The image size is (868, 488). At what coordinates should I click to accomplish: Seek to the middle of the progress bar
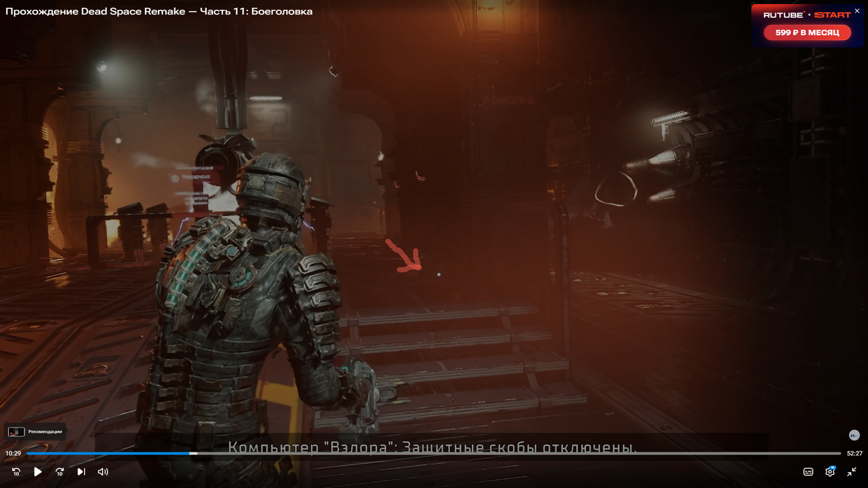point(434,453)
